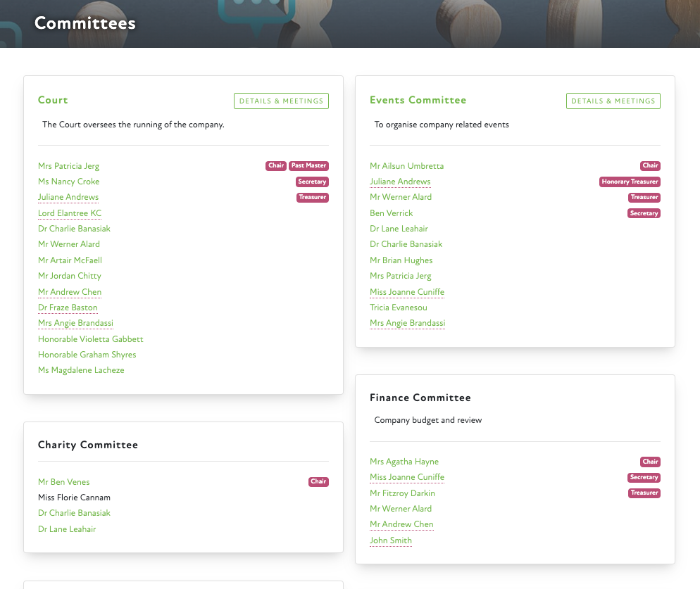Image resolution: width=700 pixels, height=589 pixels.
Task: Open Mrs Agatha Hayne's profile
Action: click(x=404, y=462)
